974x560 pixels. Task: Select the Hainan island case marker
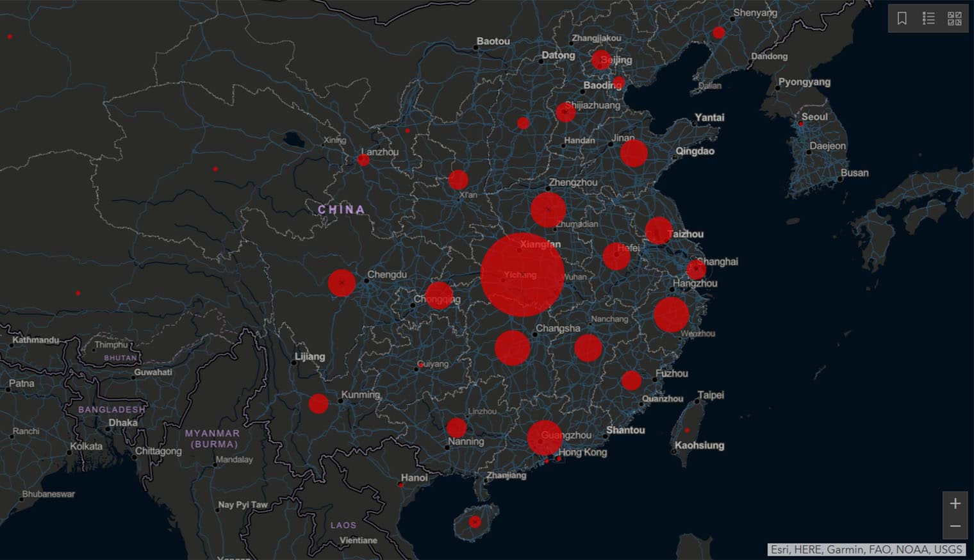coord(475,523)
